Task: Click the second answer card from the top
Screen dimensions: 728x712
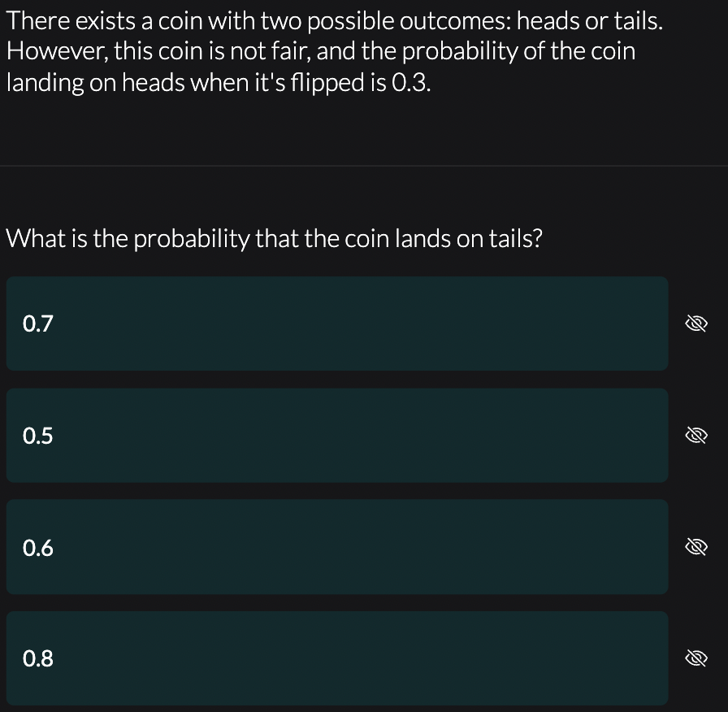Action: point(336,435)
